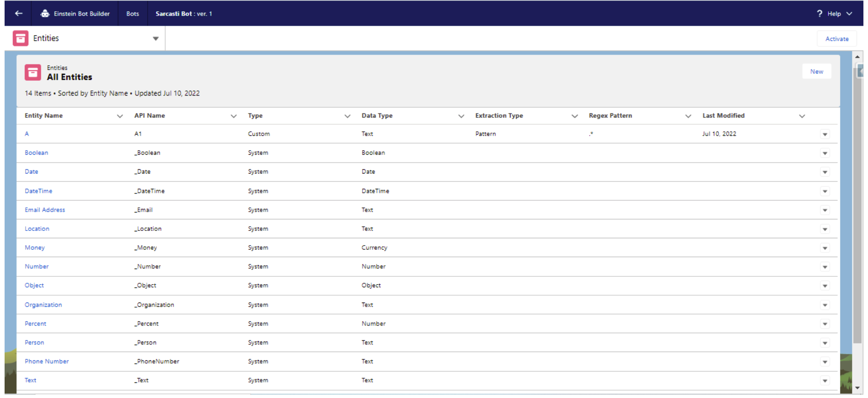Click the back arrow icon
Image resolution: width=868 pixels, height=398 pixels.
click(18, 13)
